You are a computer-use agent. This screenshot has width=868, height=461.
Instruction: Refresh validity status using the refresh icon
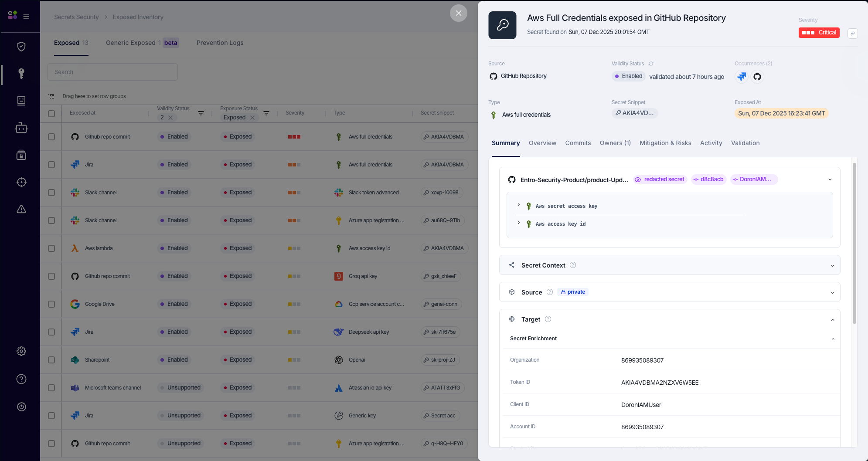tap(651, 64)
